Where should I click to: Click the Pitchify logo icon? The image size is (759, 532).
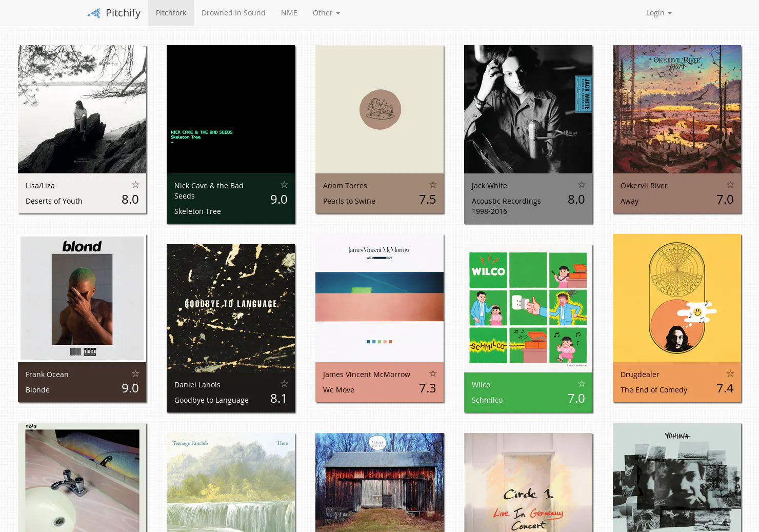click(94, 13)
